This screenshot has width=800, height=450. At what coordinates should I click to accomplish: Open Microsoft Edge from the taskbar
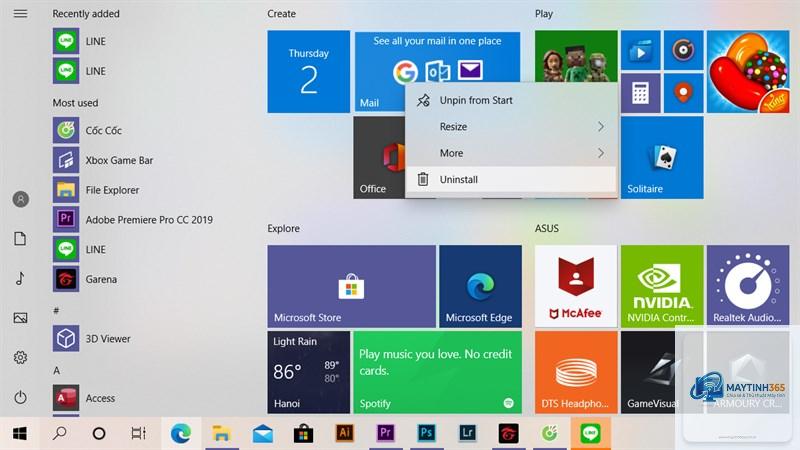click(181, 434)
